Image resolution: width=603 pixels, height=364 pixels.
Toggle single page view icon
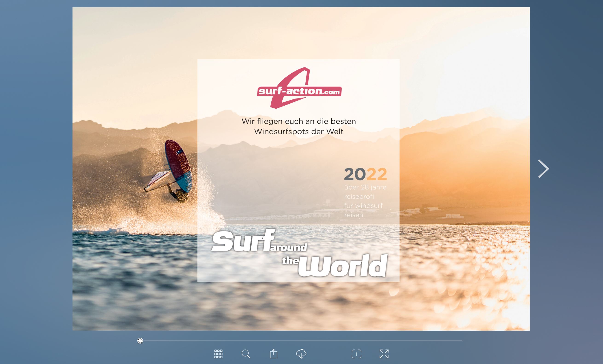pos(356,354)
